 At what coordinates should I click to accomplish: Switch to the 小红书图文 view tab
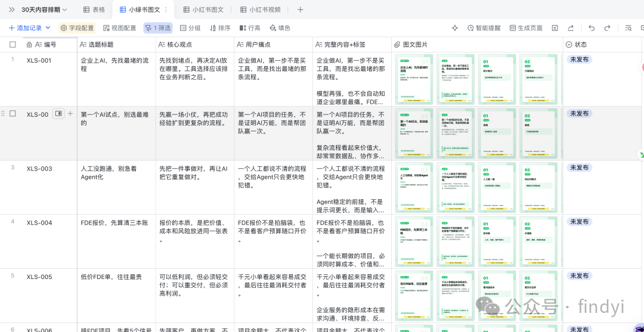[x=203, y=10]
